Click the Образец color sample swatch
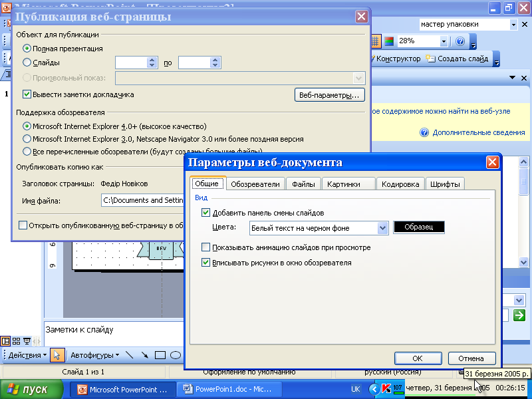This screenshot has height=399, width=532. point(419,227)
